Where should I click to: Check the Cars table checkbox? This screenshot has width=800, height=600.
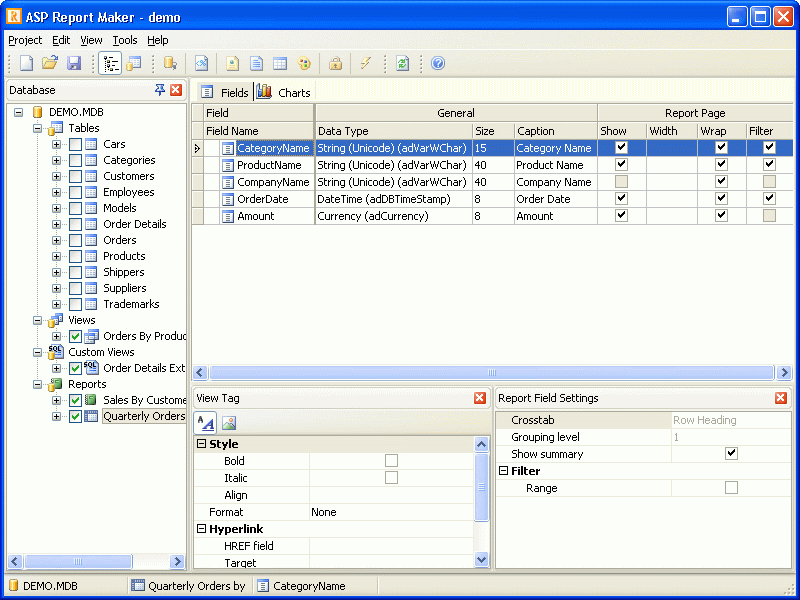coord(76,144)
